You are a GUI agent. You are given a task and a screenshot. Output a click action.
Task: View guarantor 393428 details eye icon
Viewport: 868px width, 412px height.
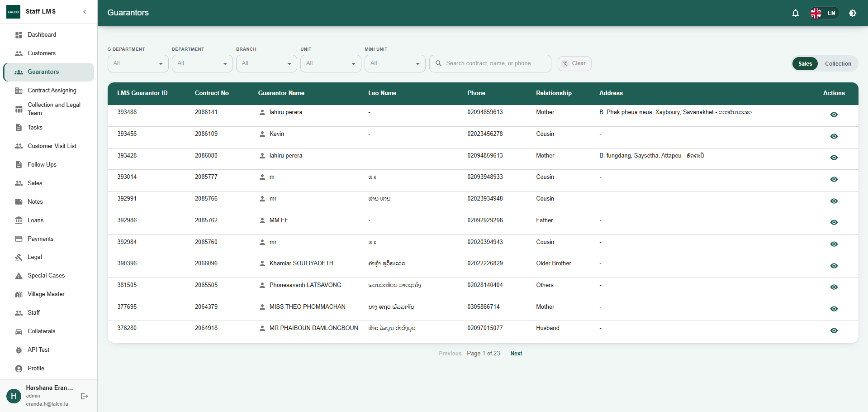pyautogui.click(x=834, y=158)
